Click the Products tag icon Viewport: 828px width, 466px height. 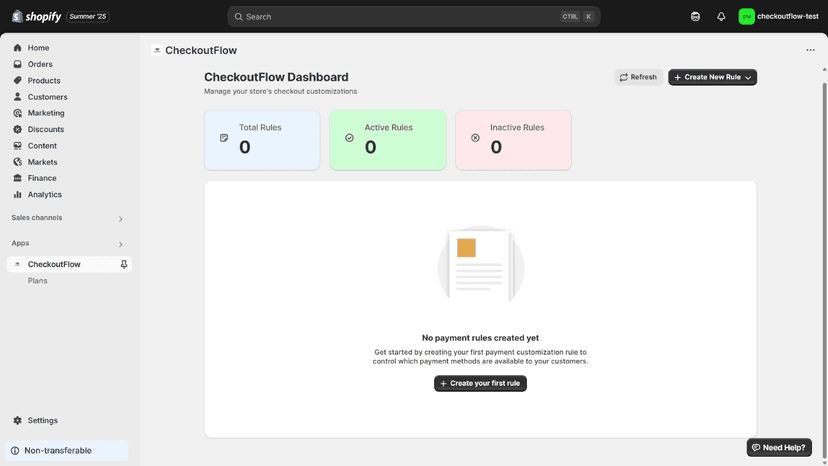pyautogui.click(x=17, y=80)
